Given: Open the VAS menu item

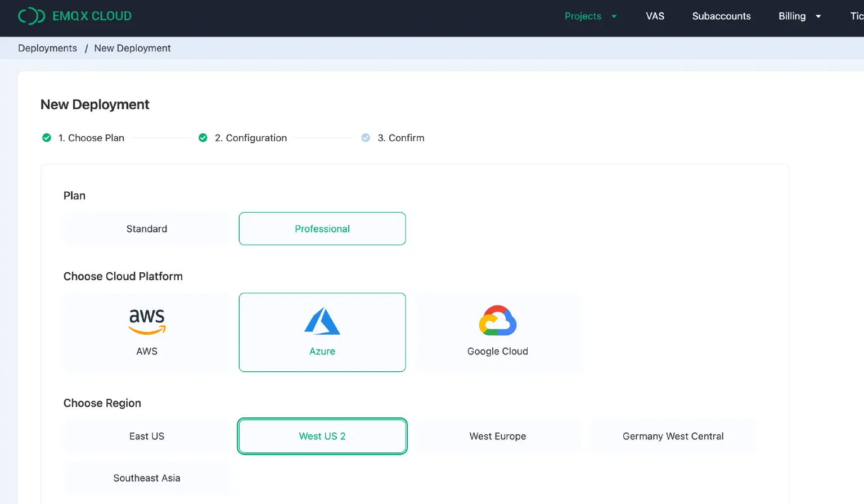Looking at the screenshot, I should pyautogui.click(x=655, y=16).
